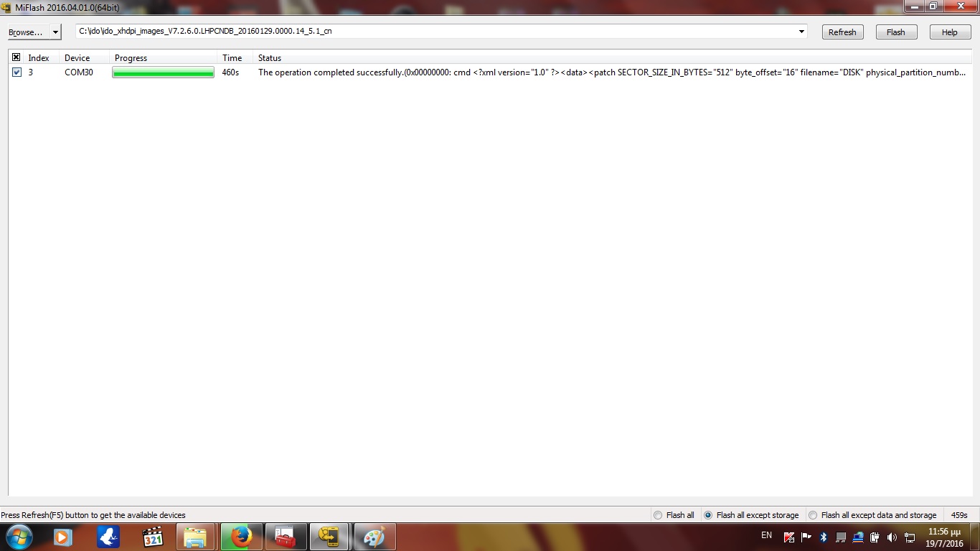Screen dimensions: 980x551
Task: Open the battery power tray icon
Action: 875,537
